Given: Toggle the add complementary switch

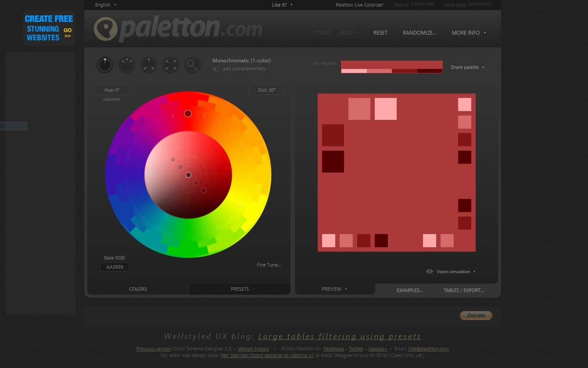Looking at the screenshot, I should pos(216,69).
